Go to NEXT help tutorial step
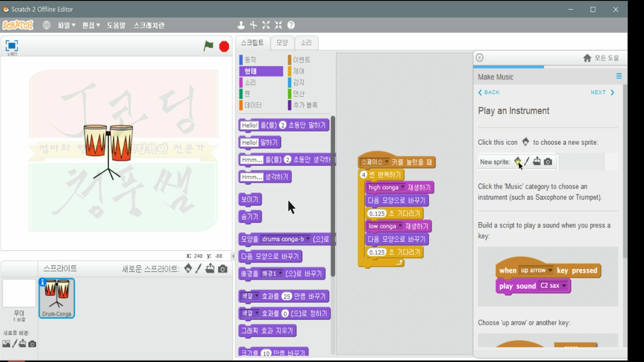This screenshot has height=362, width=644. point(603,93)
